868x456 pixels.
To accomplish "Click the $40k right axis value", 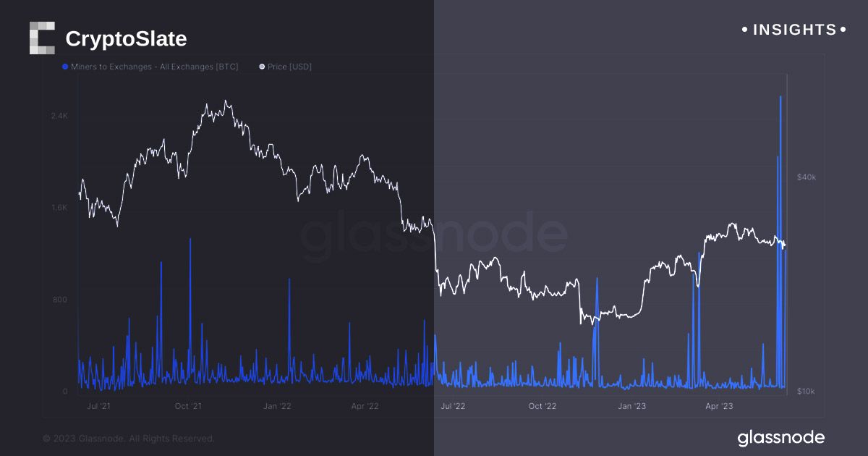I will point(806,177).
